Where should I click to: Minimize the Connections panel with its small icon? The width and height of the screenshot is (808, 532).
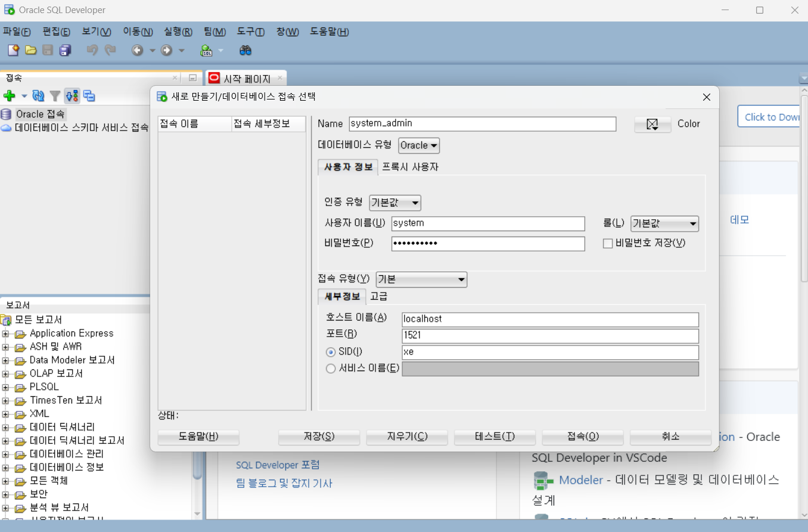[192, 78]
